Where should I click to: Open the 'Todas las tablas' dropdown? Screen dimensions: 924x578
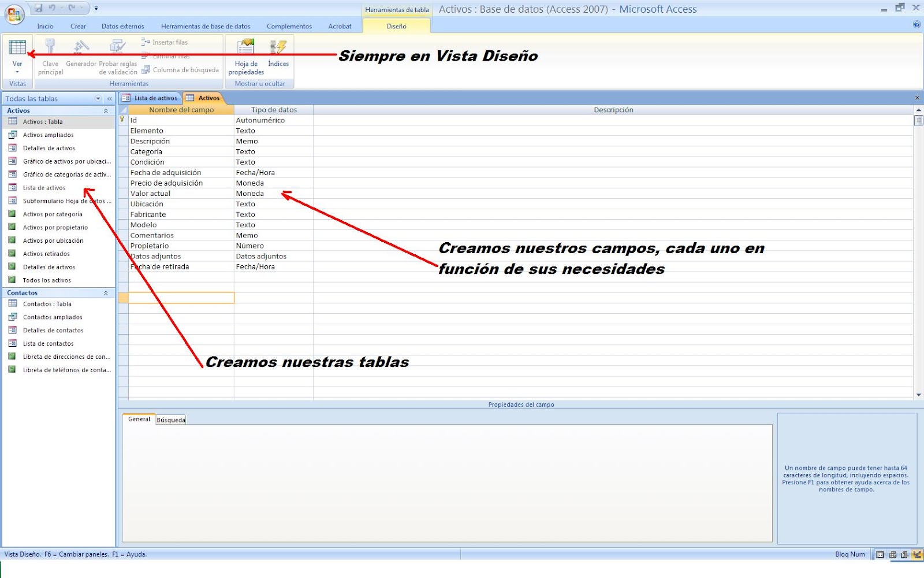[98, 98]
